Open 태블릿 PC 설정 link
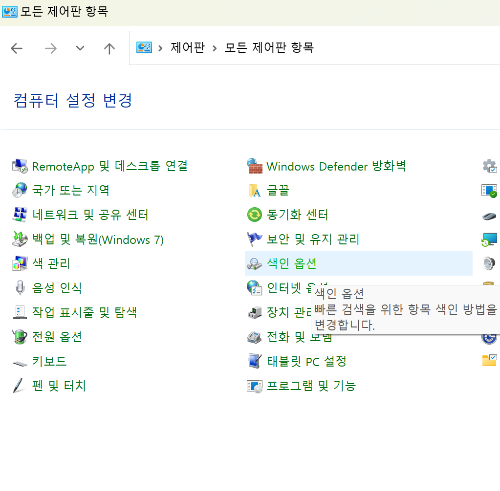 (x=307, y=361)
